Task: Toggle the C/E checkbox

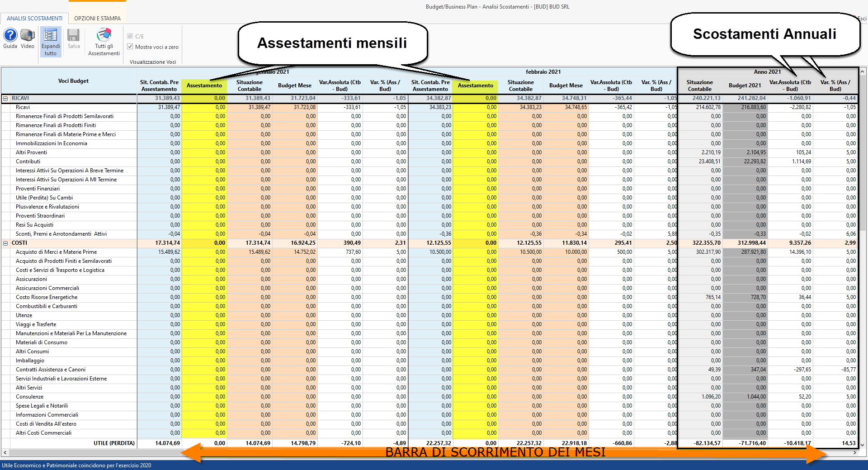Action: point(130,36)
